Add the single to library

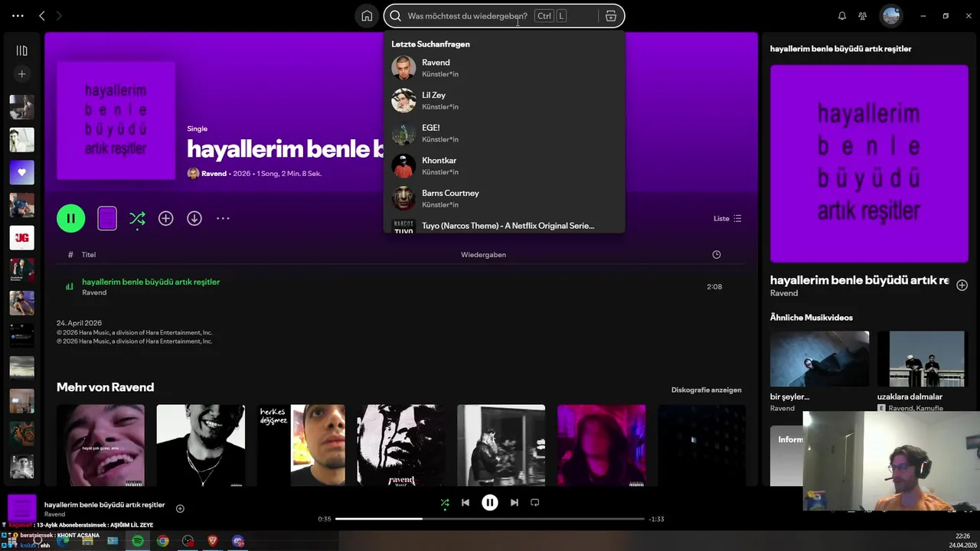[165, 218]
